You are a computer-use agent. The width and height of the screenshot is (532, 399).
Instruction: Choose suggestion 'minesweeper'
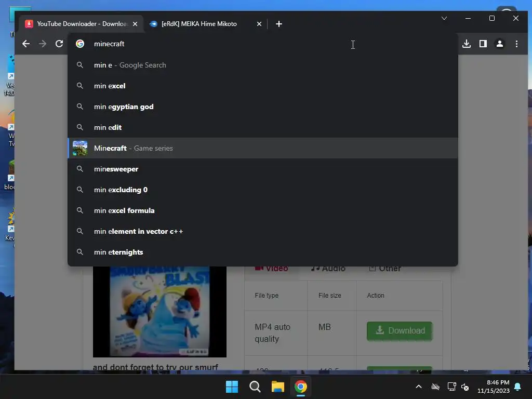263,169
